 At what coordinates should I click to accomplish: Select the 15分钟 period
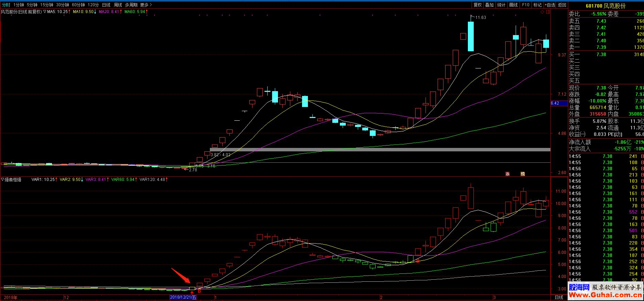point(46,5)
